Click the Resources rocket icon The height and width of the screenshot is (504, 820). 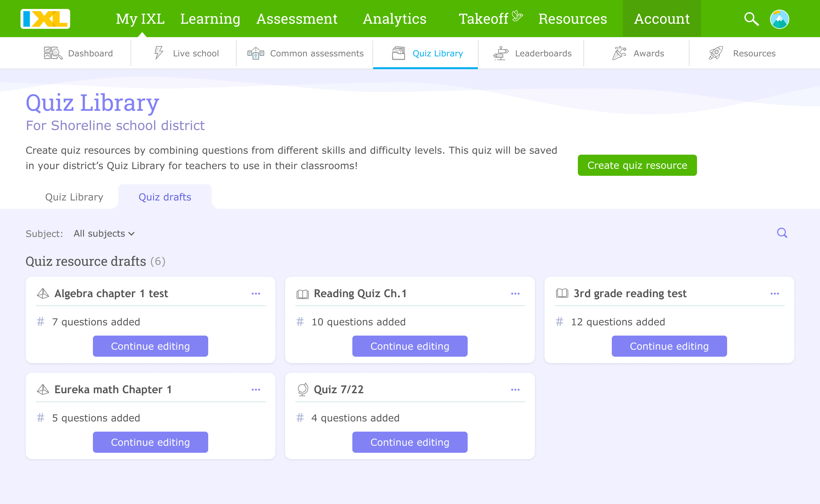tap(716, 53)
